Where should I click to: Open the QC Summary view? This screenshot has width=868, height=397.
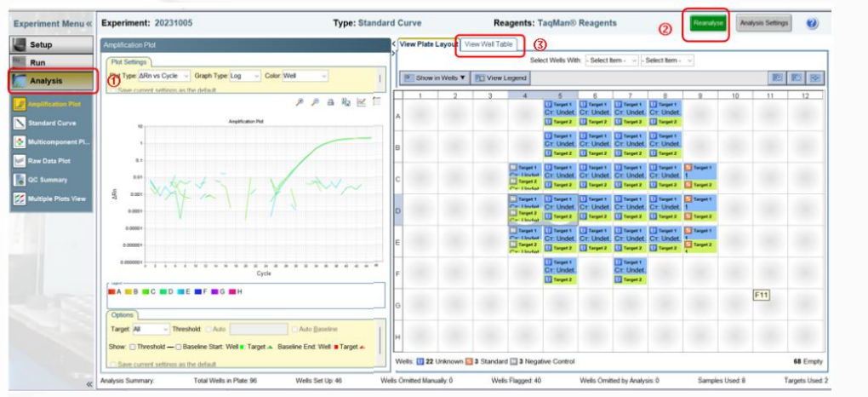tap(51, 180)
